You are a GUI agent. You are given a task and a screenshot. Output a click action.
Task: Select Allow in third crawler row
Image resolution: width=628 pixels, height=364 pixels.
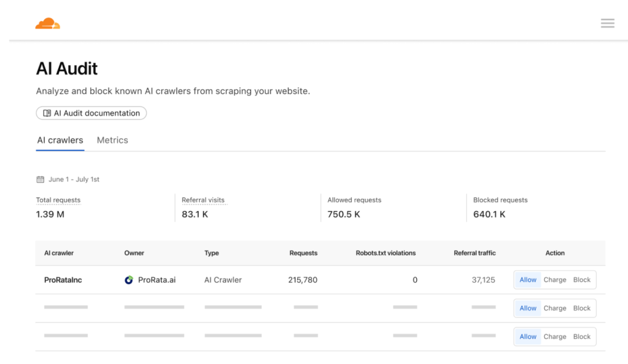pyautogui.click(x=528, y=337)
